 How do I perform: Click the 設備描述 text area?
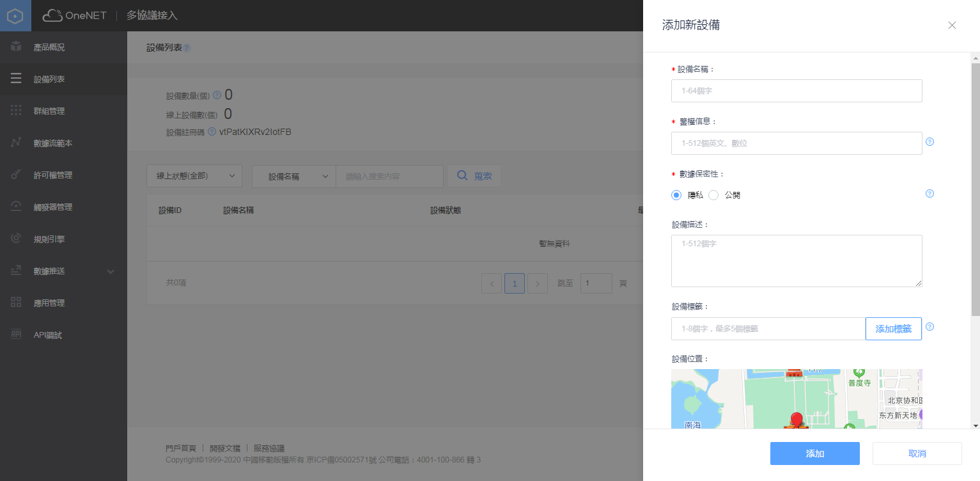tap(797, 261)
